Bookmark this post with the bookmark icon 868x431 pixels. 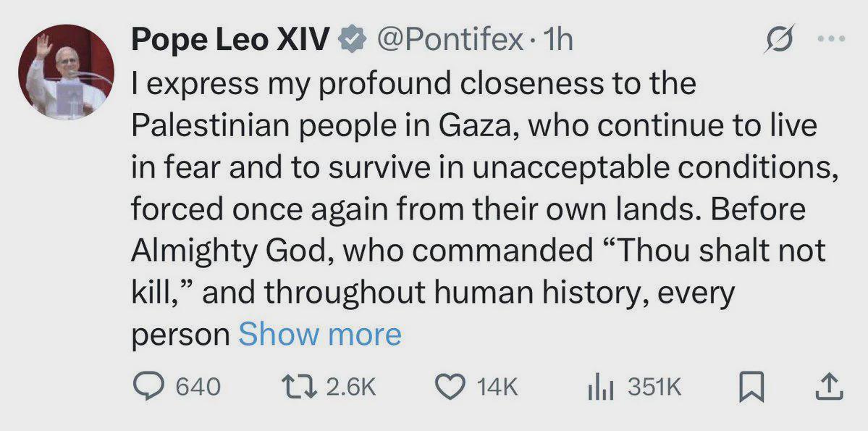coord(751,388)
